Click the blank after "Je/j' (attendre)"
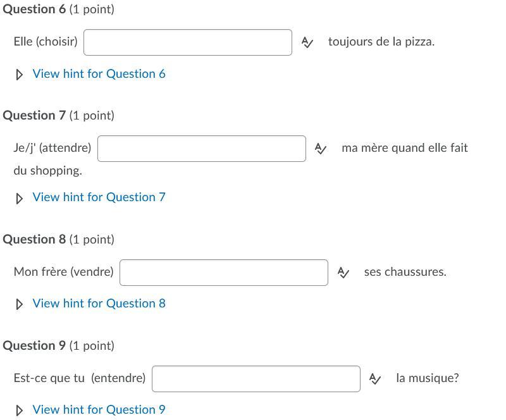Screen dimensions: 506x420 (202, 149)
